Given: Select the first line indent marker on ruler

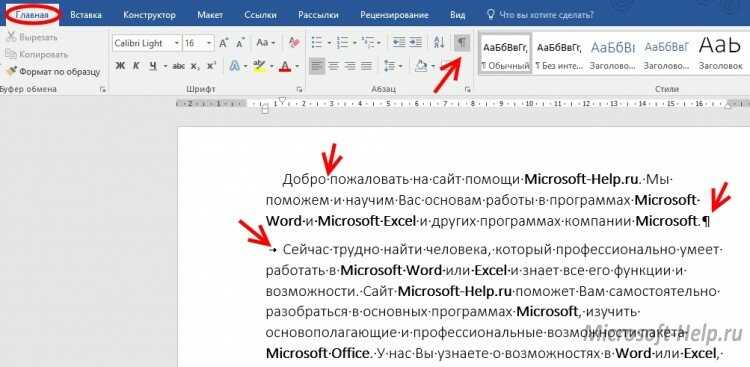Looking at the screenshot, I should [282, 100].
